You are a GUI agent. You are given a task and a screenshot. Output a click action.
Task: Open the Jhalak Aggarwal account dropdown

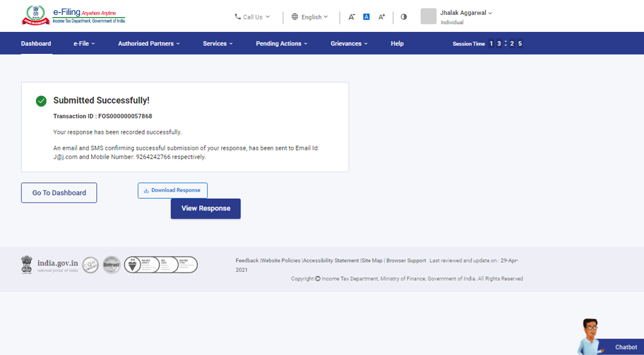[466, 13]
